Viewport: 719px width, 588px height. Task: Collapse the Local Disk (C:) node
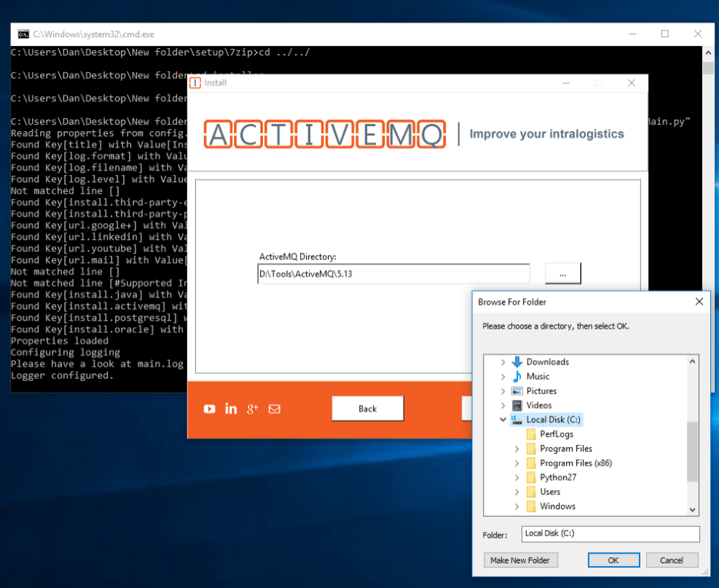(x=503, y=420)
